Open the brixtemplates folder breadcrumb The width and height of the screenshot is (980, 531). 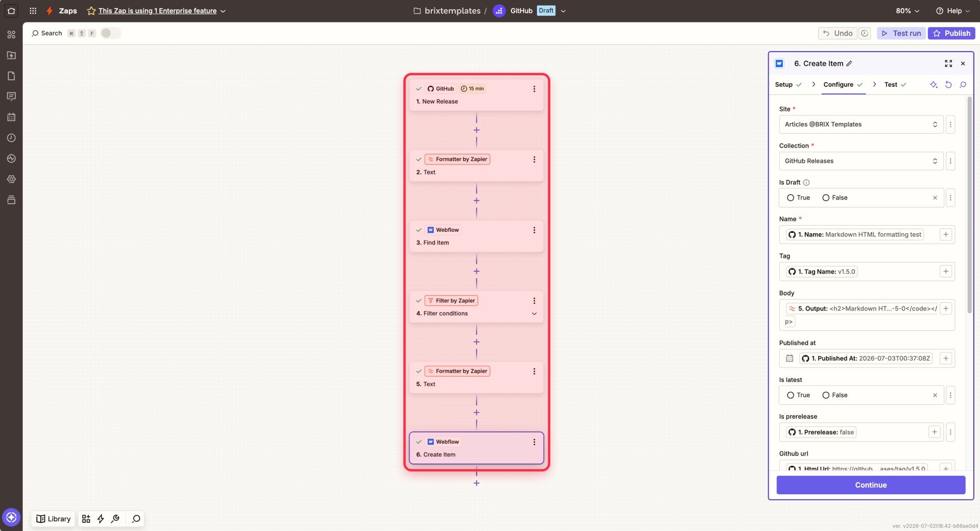click(x=447, y=11)
